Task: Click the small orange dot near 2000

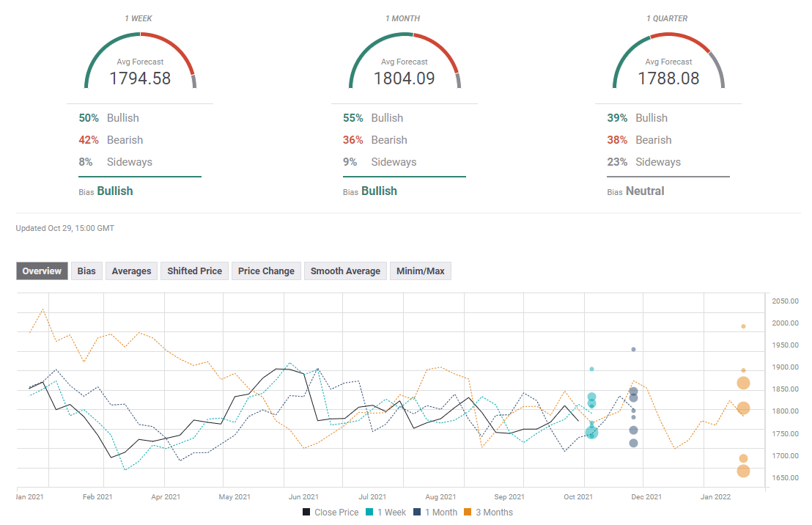Action: 743,326
